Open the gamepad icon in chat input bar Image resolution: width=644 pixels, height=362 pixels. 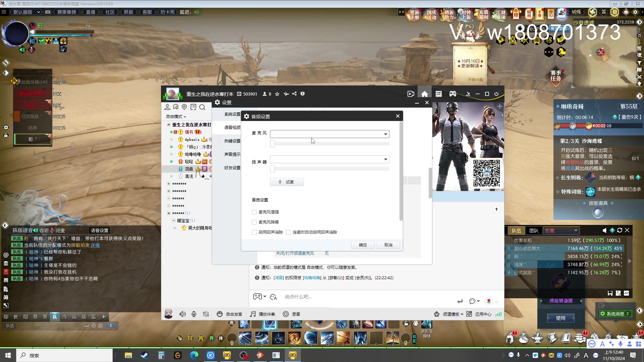(x=257, y=297)
